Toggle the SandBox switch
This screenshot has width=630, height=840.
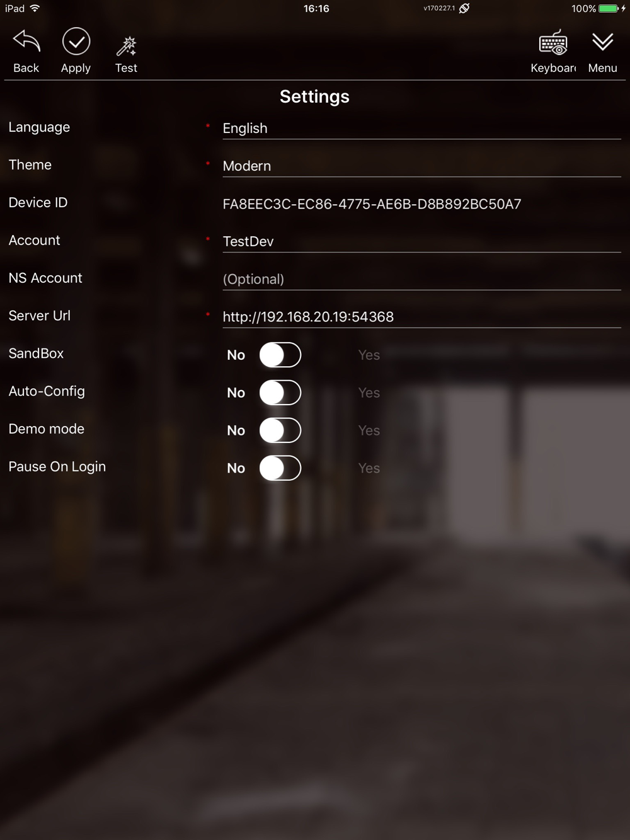[280, 355]
